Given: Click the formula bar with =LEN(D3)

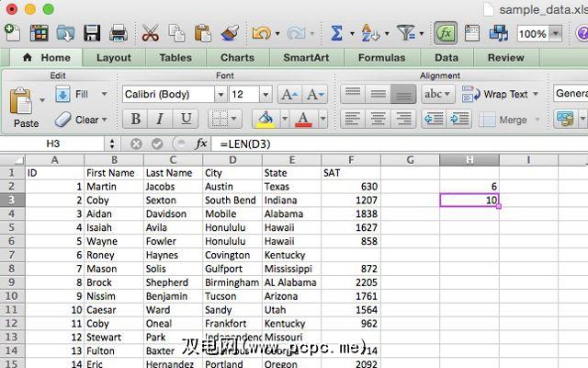Looking at the screenshot, I should click(400, 144).
